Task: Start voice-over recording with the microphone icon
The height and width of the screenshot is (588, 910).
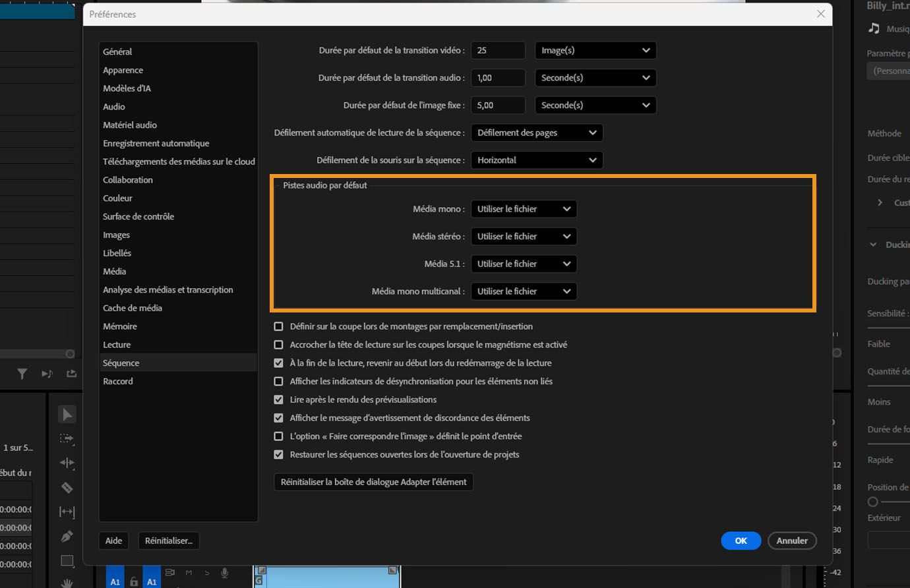Action: [x=224, y=574]
